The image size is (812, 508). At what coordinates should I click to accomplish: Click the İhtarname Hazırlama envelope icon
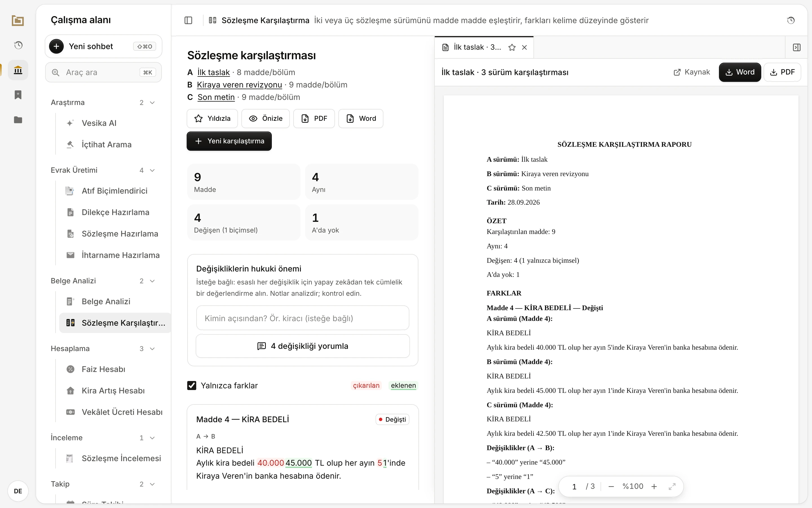(70, 255)
